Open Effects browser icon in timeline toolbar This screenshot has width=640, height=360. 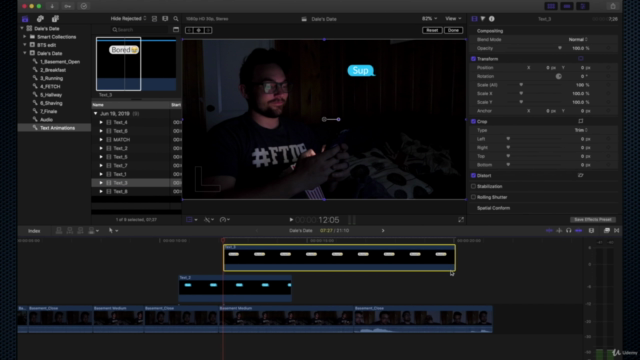pos(607,231)
